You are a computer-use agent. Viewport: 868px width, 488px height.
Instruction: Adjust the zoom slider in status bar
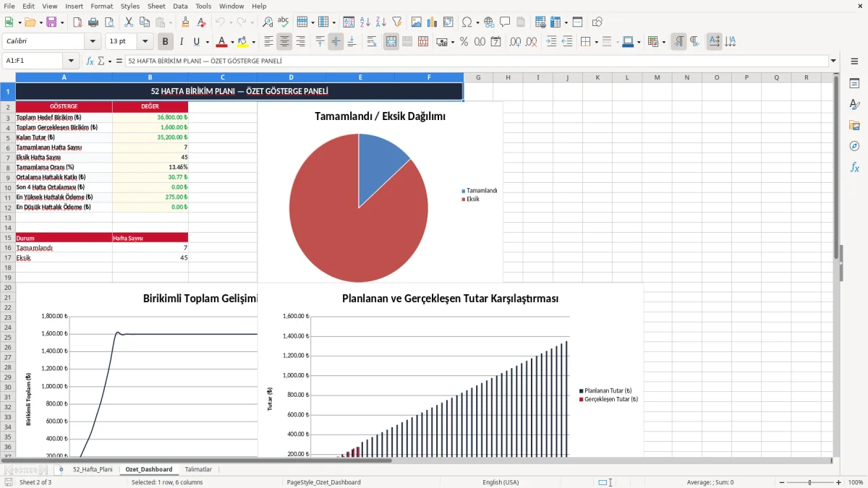[x=809, y=482]
